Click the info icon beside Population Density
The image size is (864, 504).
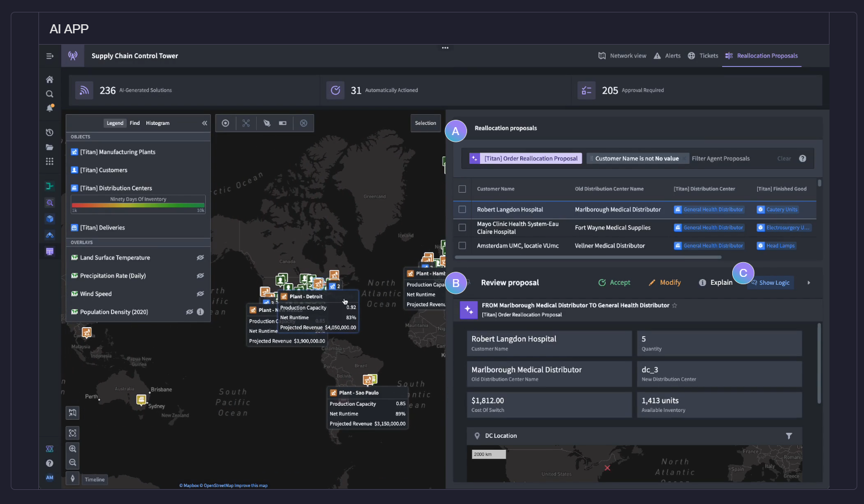pos(200,312)
